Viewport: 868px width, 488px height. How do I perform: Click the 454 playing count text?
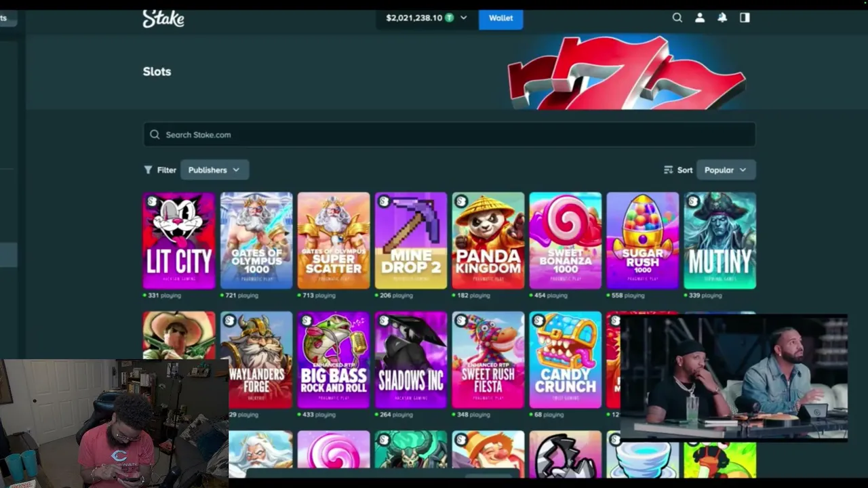551,296
